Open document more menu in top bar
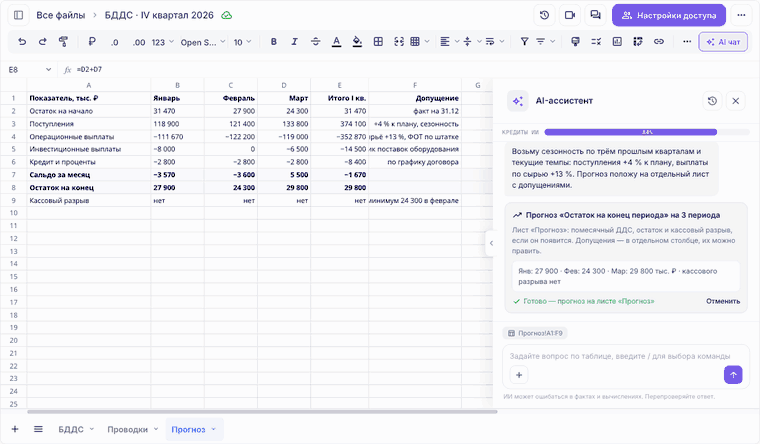Screen dimensions: 760x444 point(741,15)
